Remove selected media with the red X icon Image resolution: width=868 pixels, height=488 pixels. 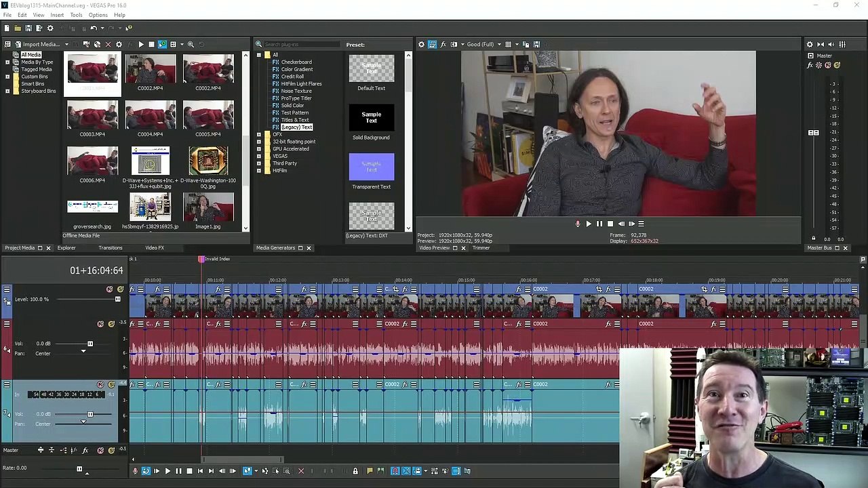108,45
